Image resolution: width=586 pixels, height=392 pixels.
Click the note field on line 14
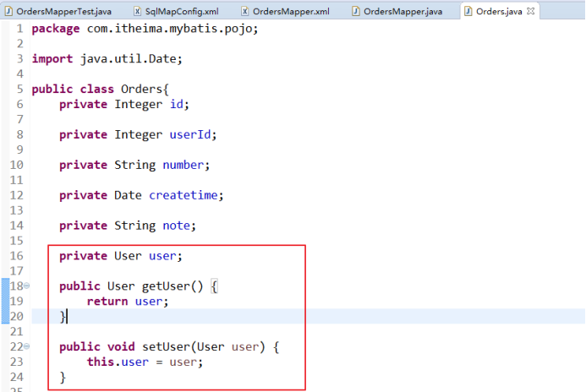177,226
